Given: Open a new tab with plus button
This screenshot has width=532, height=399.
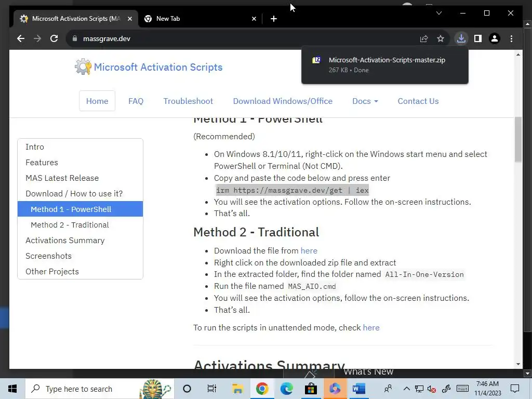Looking at the screenshot, I should pyautogui.click(x=274, y=19).
